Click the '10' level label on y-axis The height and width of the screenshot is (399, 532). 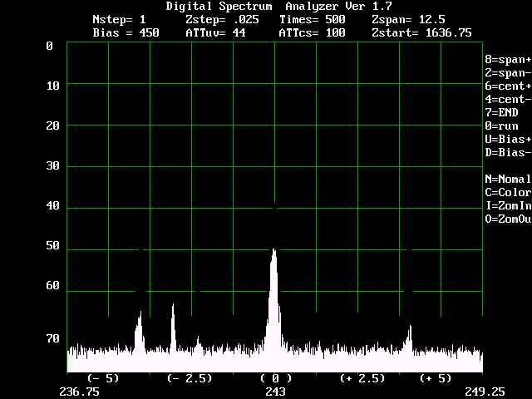tap(53, 86)
